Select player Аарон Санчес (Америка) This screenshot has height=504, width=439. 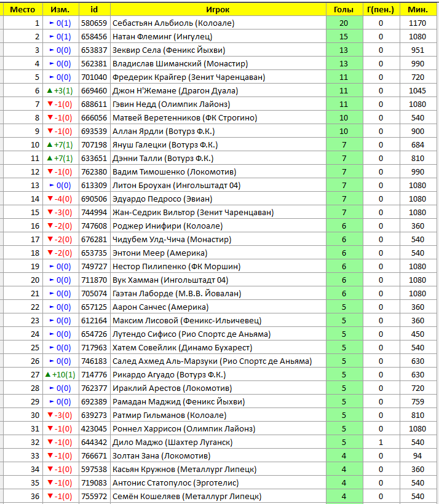160,307
